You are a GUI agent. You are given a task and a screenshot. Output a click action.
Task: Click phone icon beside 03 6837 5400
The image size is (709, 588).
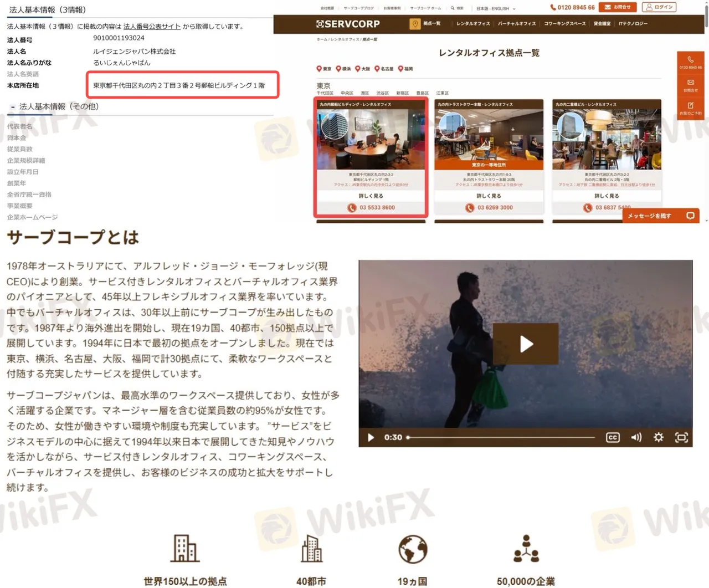pos(588,208)
